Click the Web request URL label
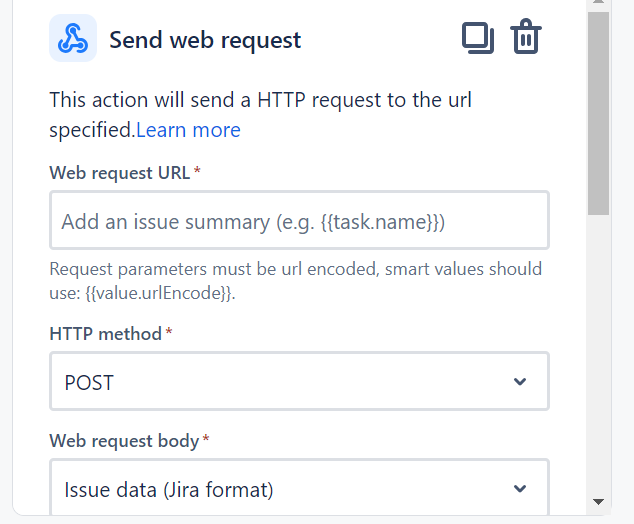Image resolution: width=634 pixels, height=524 pixels. point(120,173)
